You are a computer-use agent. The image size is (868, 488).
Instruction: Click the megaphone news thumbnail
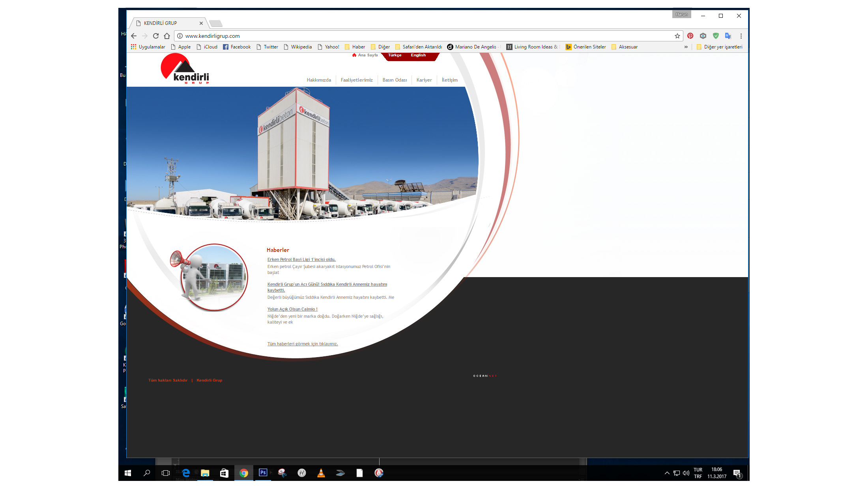(209, 277)
